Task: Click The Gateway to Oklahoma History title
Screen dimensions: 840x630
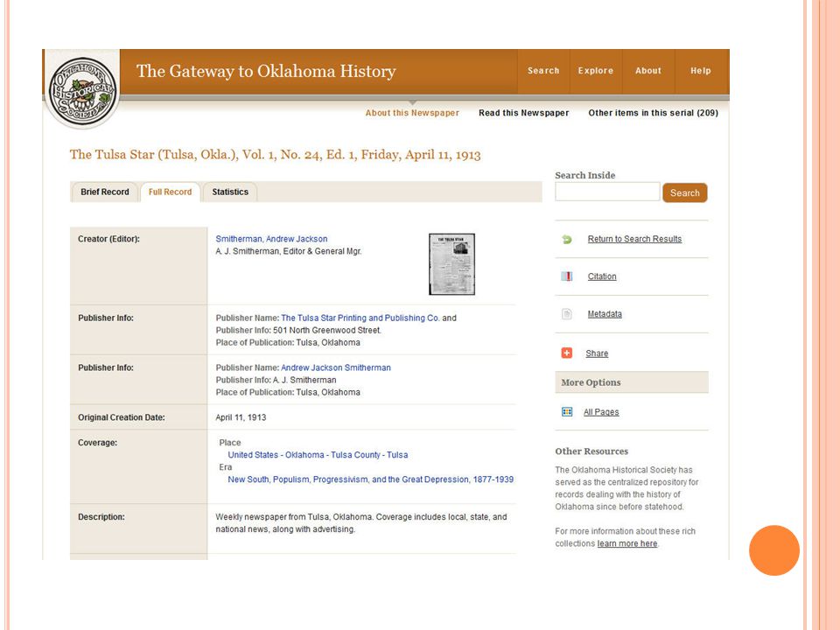Action: click(266, 71)
